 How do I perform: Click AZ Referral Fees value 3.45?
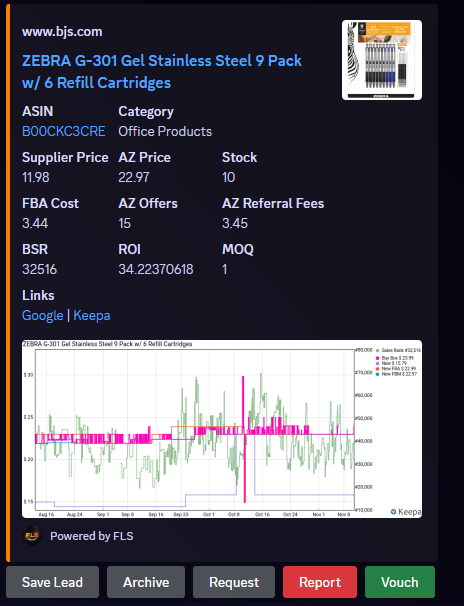(235, 223)
